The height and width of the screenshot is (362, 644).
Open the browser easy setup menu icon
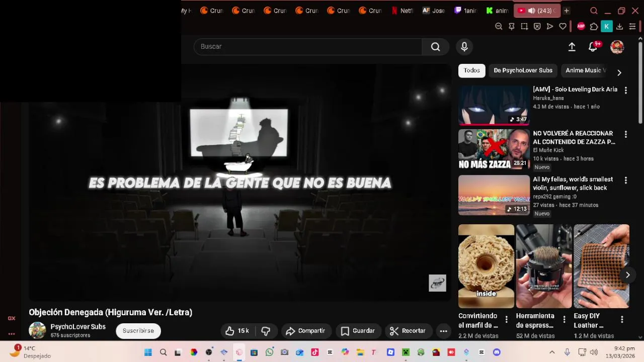[632, 26]
